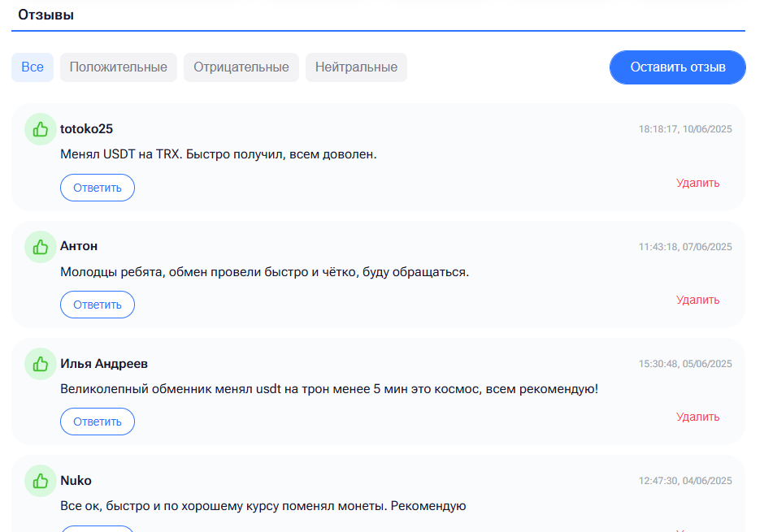
Task: Switch to Положительные reviews filter
Action: [119, 67]
